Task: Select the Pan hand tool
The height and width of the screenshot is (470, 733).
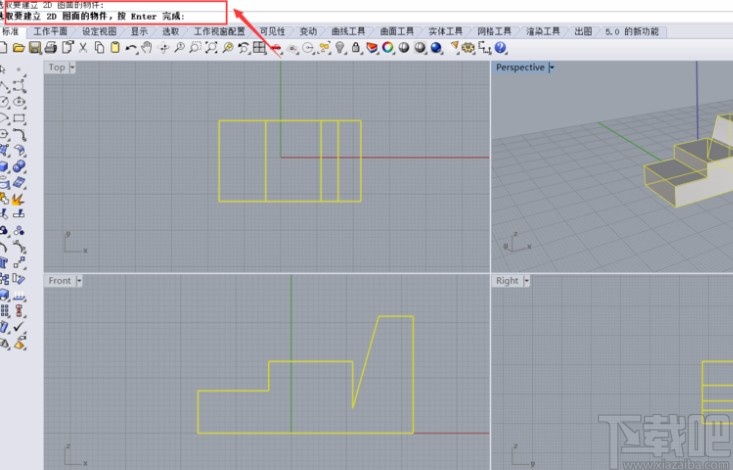Action: [x=147, y=48]
